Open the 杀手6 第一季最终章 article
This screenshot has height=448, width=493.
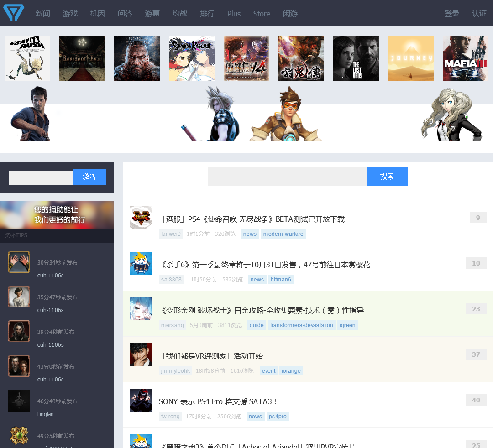[x=265, y=265]
